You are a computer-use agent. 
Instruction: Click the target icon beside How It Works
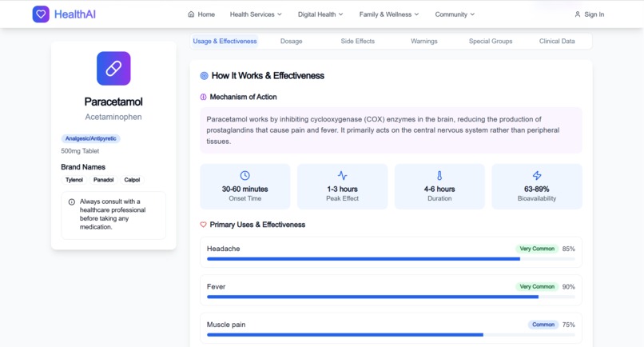pos(204,76)
